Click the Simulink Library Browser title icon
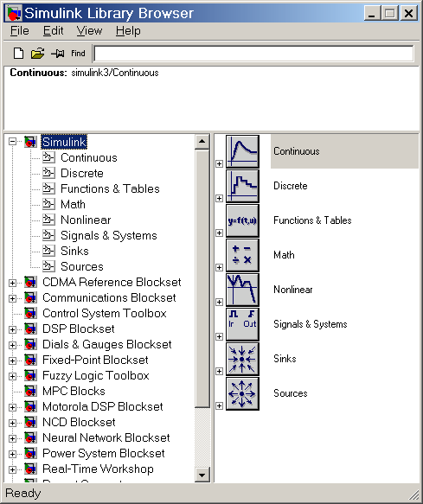This screenshot has width=423, height=504. [14, 13]
